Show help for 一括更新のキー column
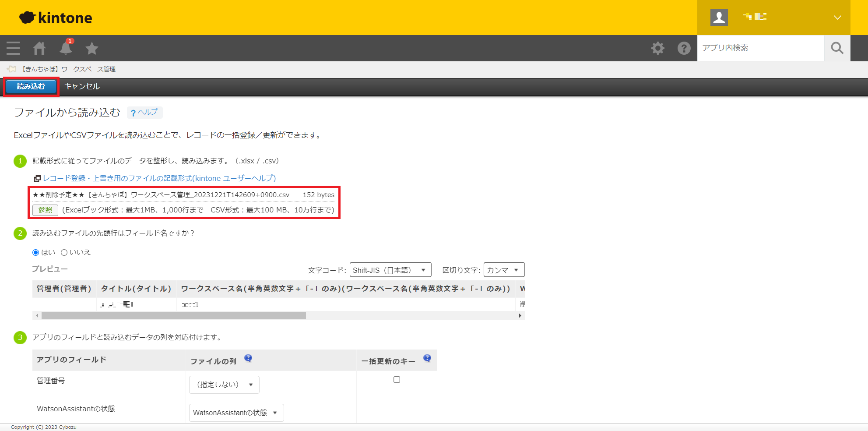Screen dimensions: 868x431 [x=427, y=358]
